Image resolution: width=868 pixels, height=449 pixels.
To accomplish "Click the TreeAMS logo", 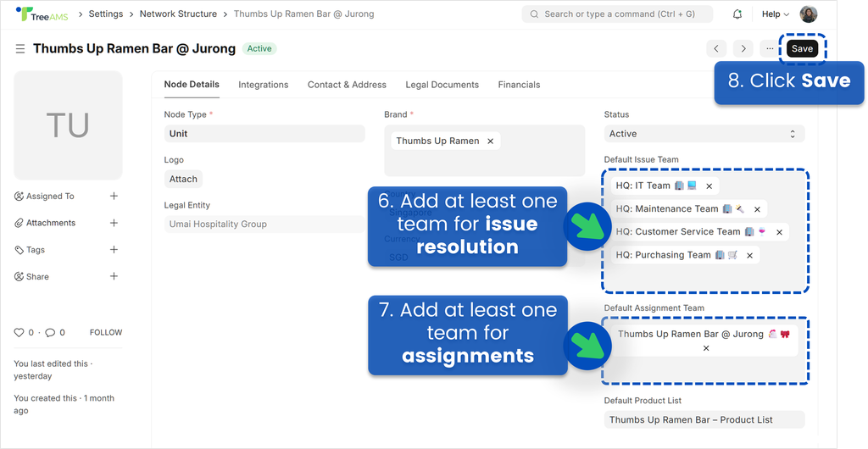I will (x=42, y=14).
